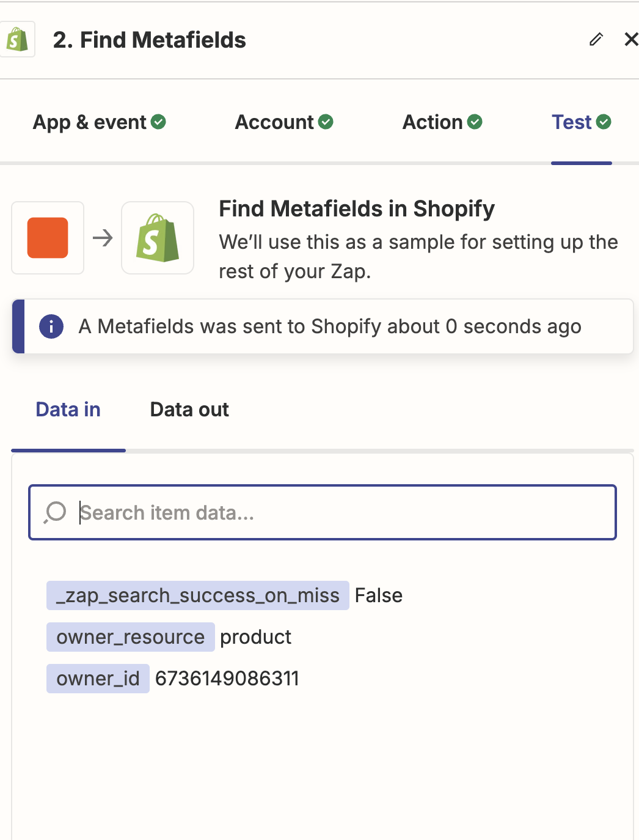Click the product value
Screen dimensions: 639x840
pos(255,638)
